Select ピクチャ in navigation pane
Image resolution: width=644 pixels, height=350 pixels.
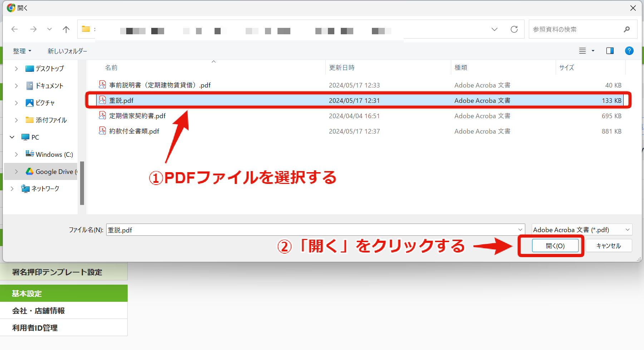pos(40,103)
